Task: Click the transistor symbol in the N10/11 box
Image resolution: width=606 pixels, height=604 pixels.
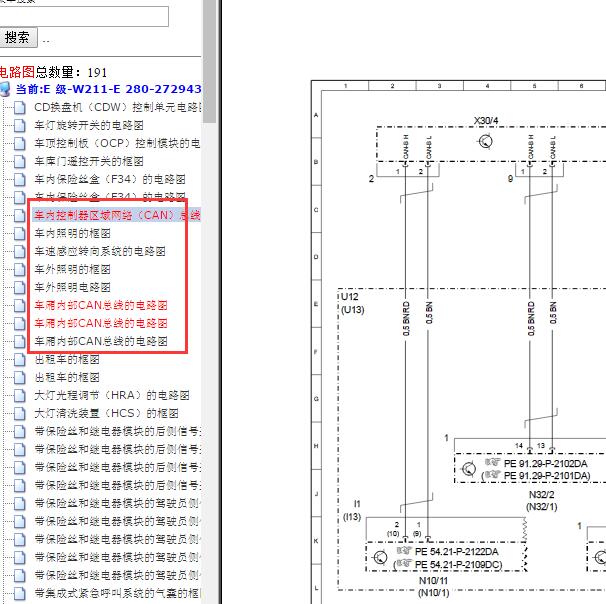Action: (x=380, y=557)
